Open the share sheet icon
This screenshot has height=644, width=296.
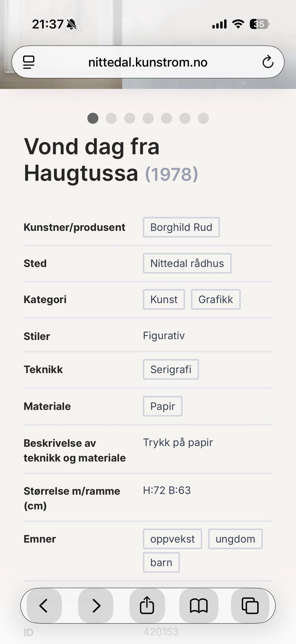point(147,605)
